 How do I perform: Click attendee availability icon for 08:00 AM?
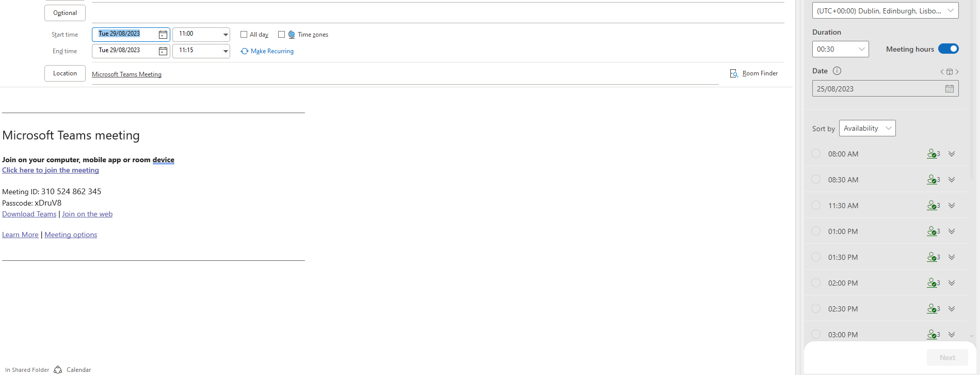click(933, 154)
